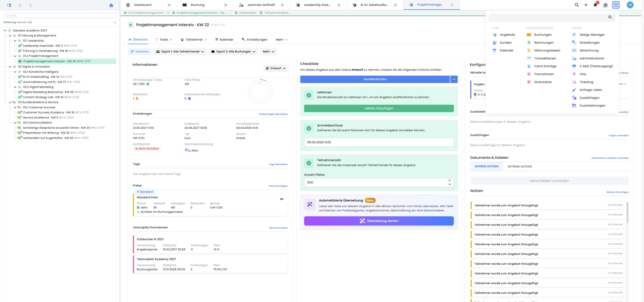Image resolution: width=644 pixels, height=302 pixels.
Task: Click the JG user avatar
Action: point(630,5)
